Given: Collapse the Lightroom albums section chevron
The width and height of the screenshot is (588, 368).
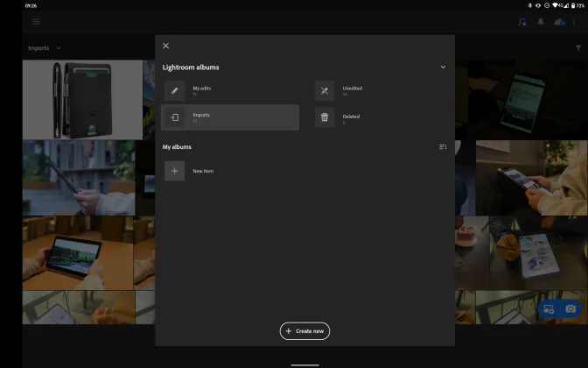Looking at the screenshot, I should pyautogui.click(x=443, y=67).
